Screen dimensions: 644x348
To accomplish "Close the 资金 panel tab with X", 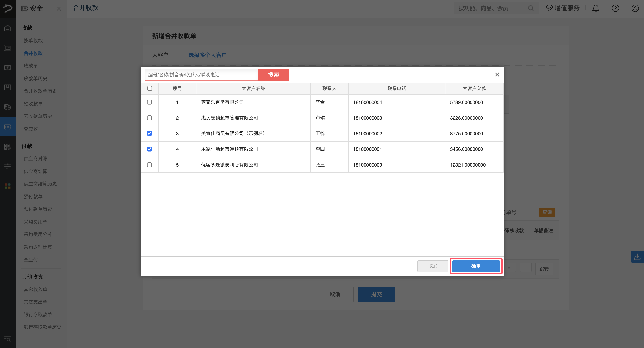I will coord(59,9).
